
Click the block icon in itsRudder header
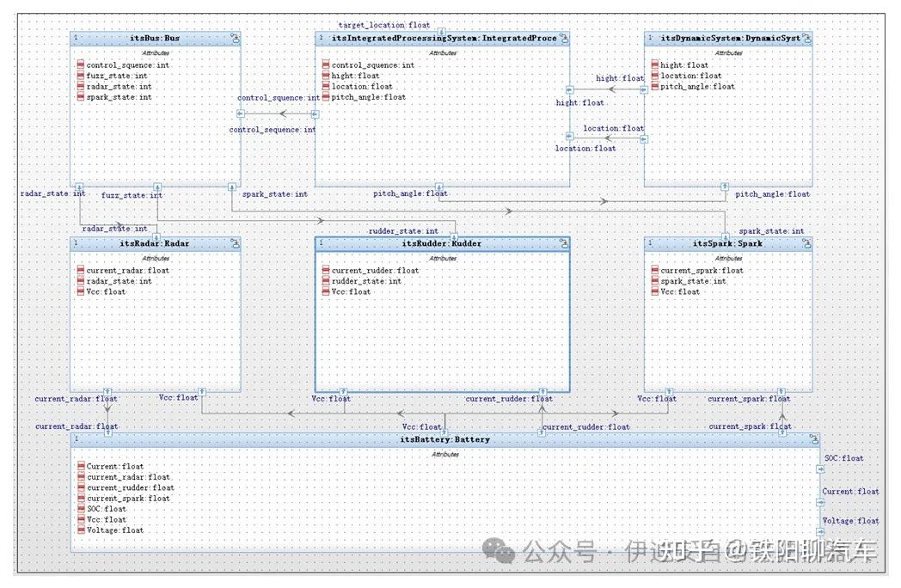(x=564, y=243)
